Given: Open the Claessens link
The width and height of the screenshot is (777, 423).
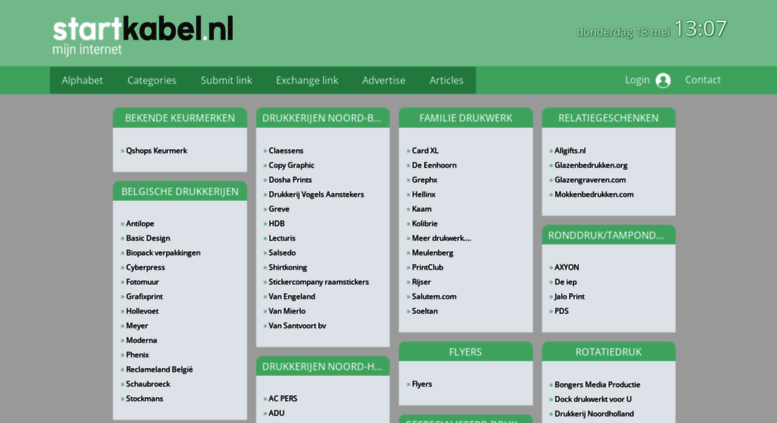Looking at the screenshot, I should (x=286, y=151).
